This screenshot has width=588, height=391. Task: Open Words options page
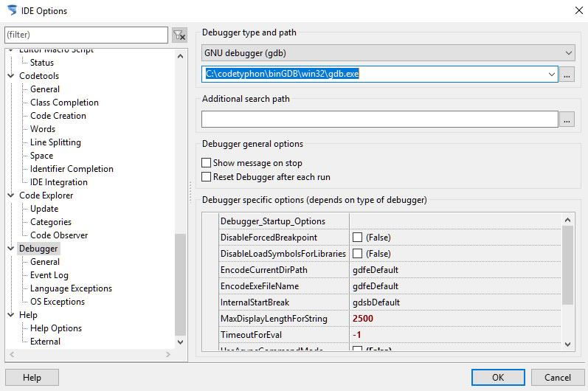(x=43, y=129)
